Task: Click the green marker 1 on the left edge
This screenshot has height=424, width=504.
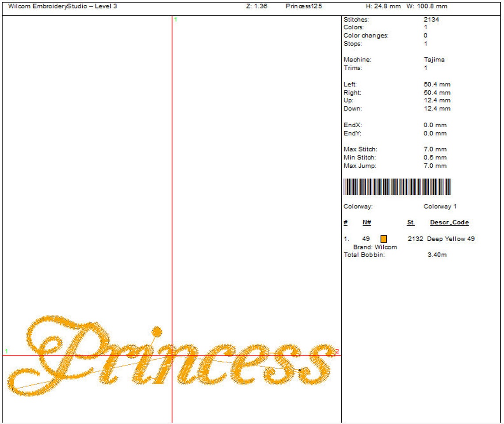Action: tap(7, 351)
